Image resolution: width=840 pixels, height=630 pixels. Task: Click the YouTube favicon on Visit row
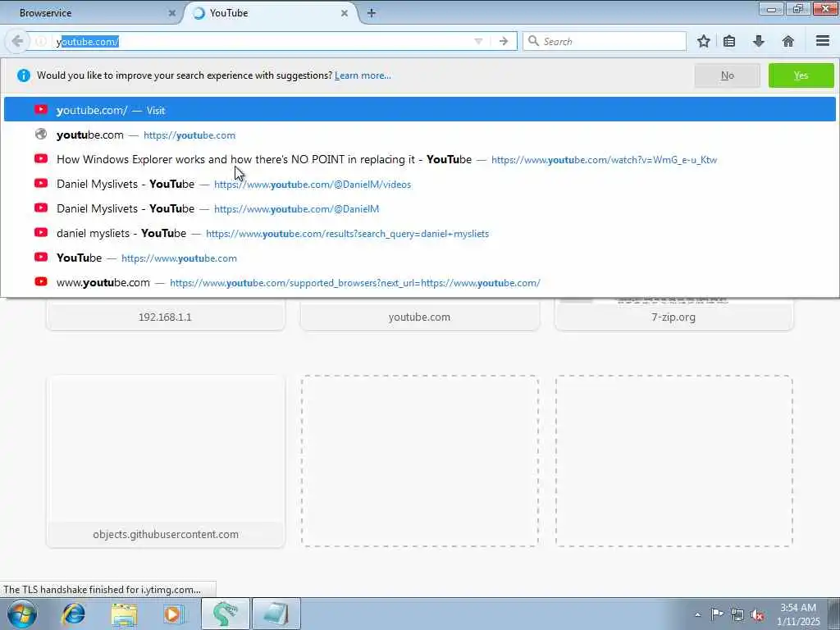[41, 109]
